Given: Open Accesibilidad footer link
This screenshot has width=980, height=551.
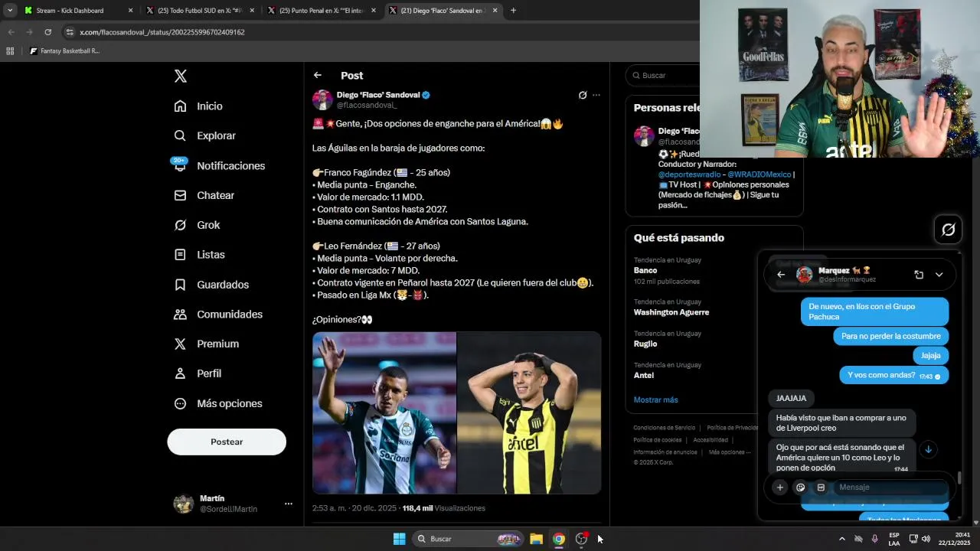Looking at the screenshot, I should pos(710,440).
